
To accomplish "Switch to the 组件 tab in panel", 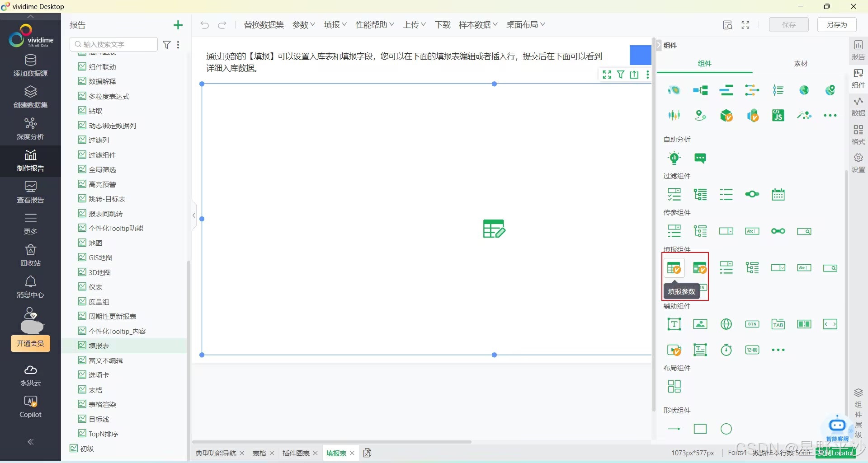I will [x=704, y=64].
